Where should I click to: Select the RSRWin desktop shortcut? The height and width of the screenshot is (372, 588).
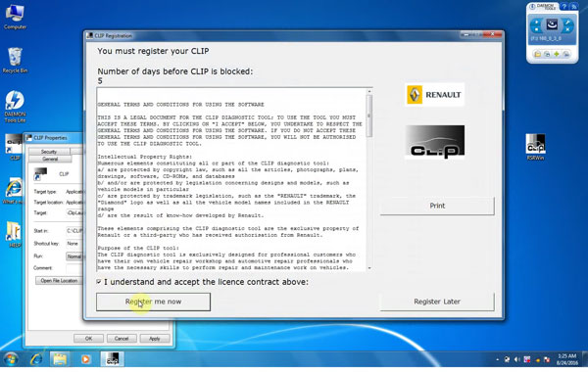[535, 147]
